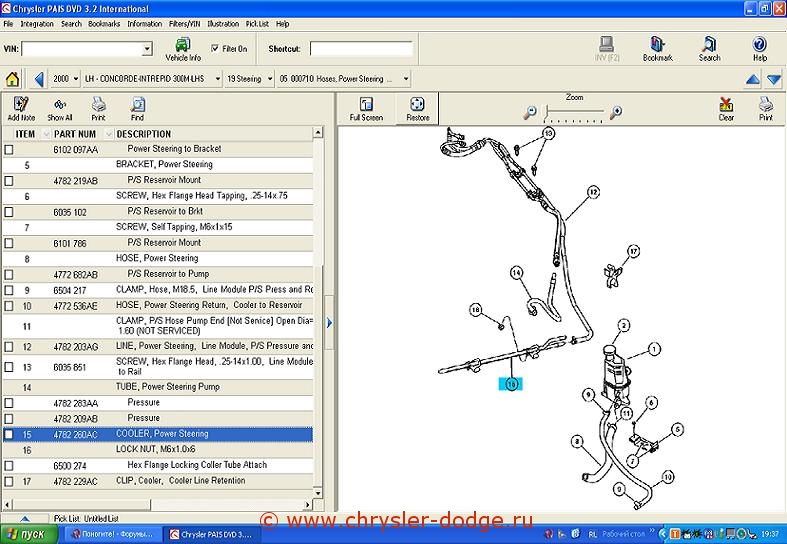Viewport: 787px width, 544px height.
Task: Select the HOSE, Power Steering Return row
Action: 158,306
